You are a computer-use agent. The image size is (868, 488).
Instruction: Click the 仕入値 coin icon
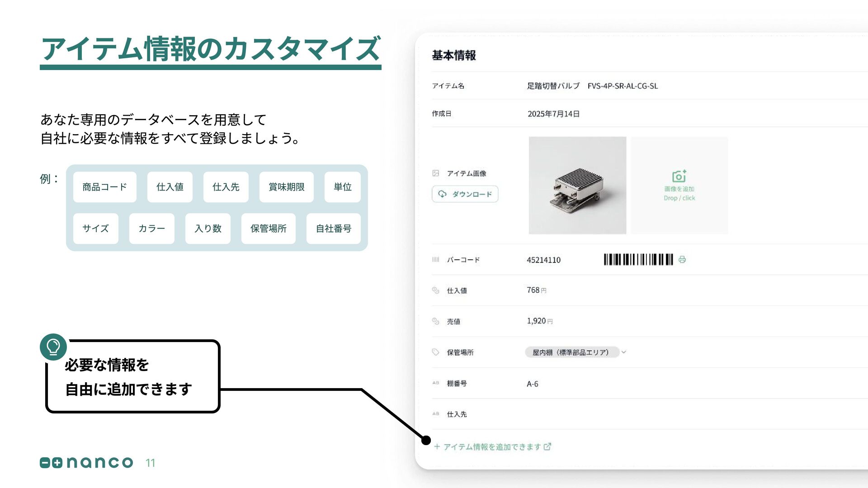(436, 291)
